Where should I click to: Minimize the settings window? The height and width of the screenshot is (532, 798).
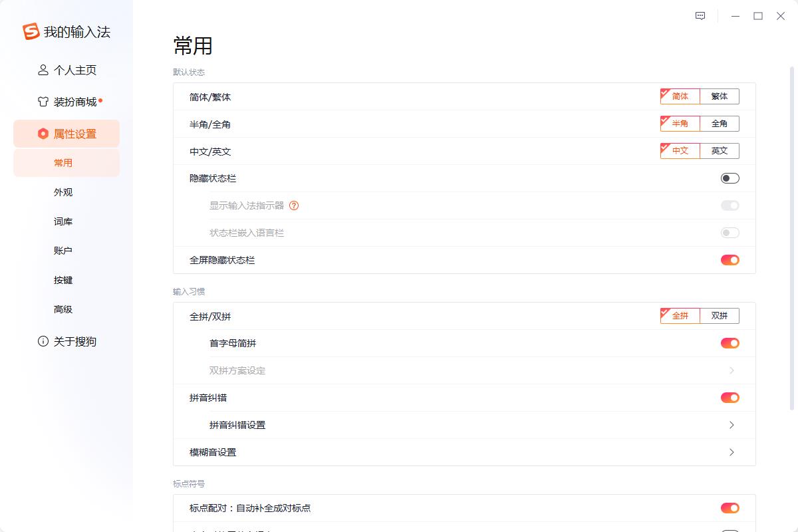[x=735, y=16]
